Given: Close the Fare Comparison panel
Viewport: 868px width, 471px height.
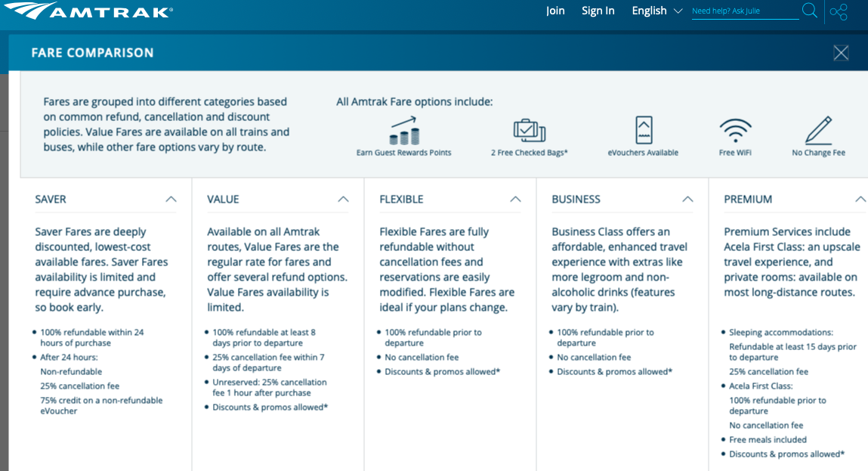Looking at the screenshot, I should click(841, 53).
